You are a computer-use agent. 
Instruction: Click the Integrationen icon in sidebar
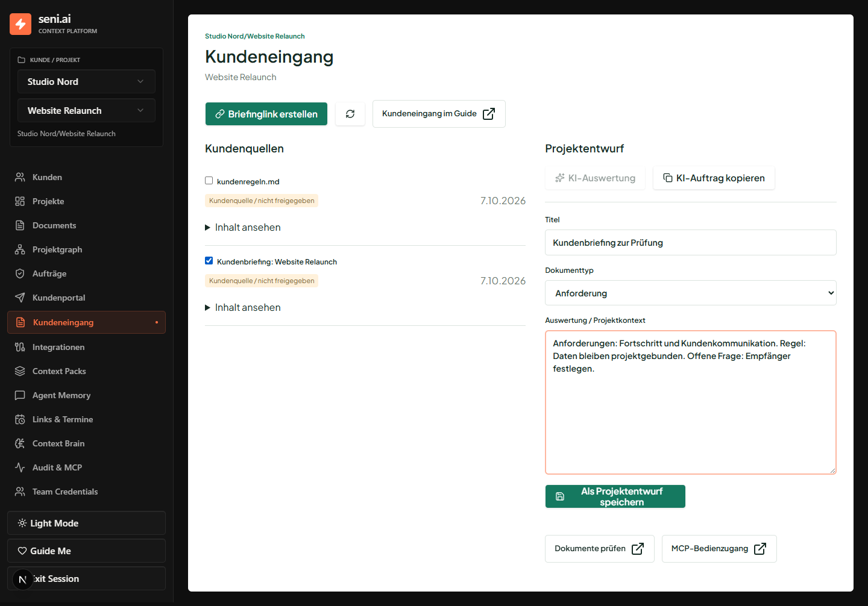pos(20,347)
